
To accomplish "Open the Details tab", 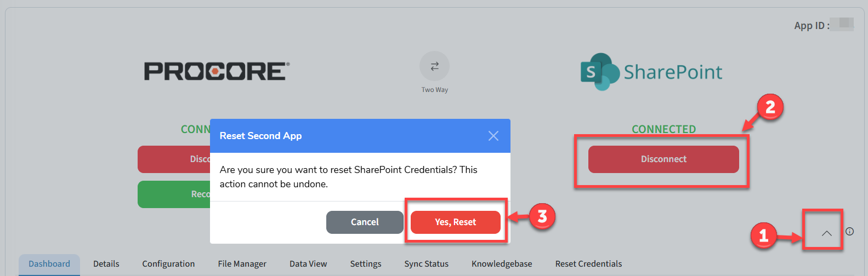I will tap(106, 264).
